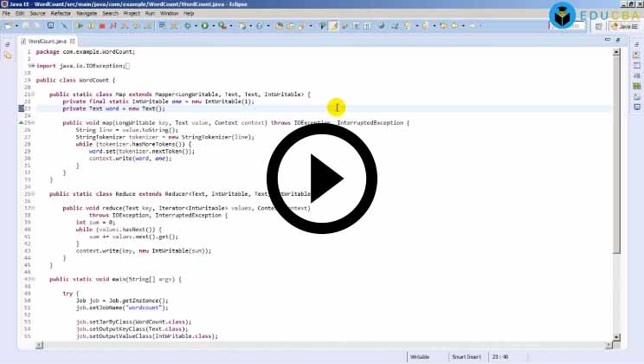Click the green Resume debug icon
The height and width of the screenshot is (364, 644).
(x=80, y=26)
